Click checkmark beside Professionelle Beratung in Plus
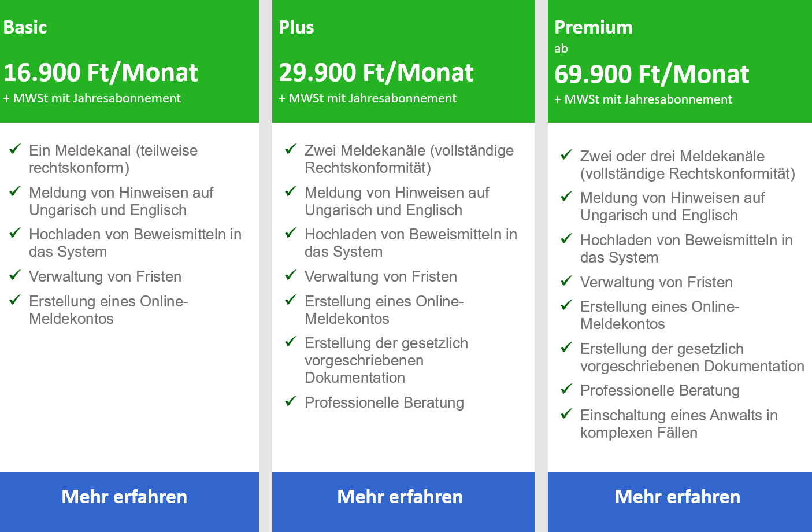The image size is (812, 532). click(x=291, y=401)
